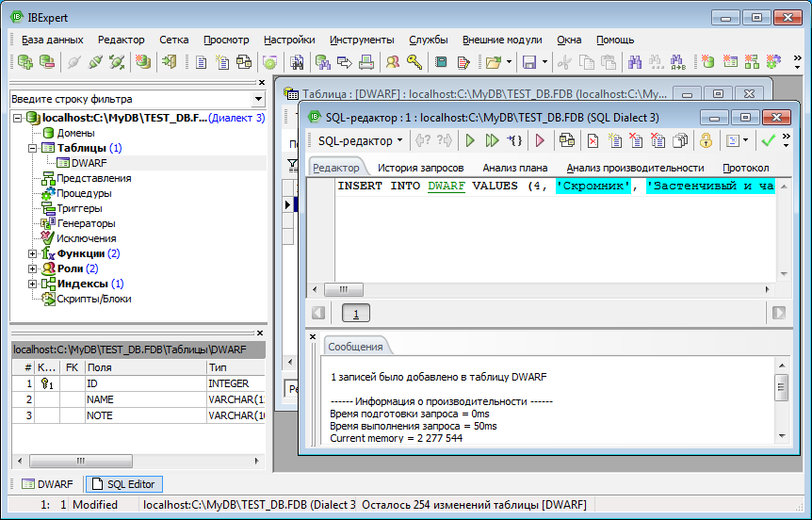Click the Copy queries stacked pages icon
Screen dimensions: 812x520
(x=680, y=140)
